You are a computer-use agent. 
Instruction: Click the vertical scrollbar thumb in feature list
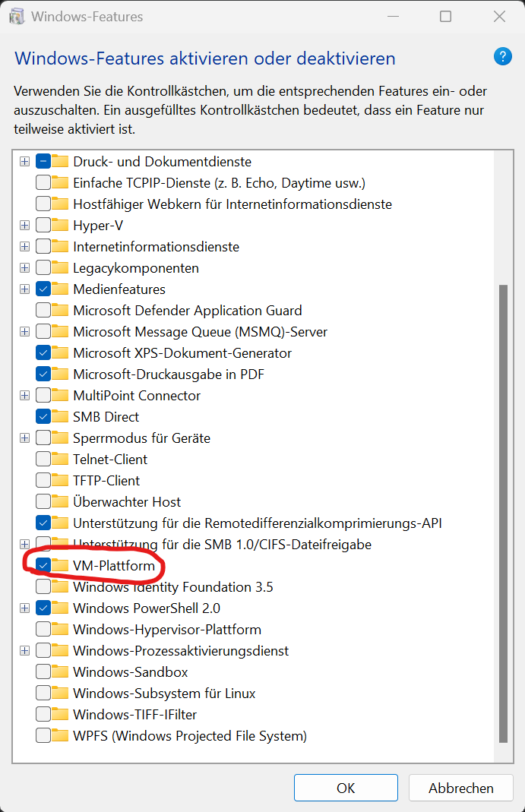[x=503, y=513]
